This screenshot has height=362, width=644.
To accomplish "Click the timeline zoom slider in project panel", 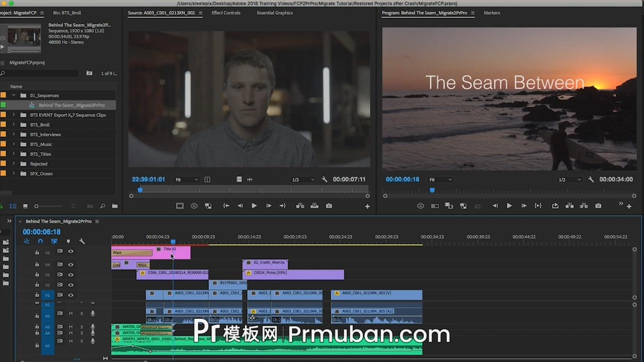I will [36, 206].
